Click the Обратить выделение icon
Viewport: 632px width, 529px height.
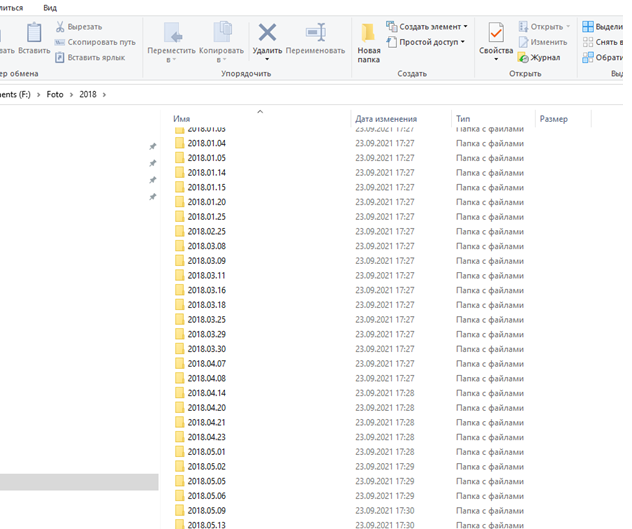[x=588, y=58]
